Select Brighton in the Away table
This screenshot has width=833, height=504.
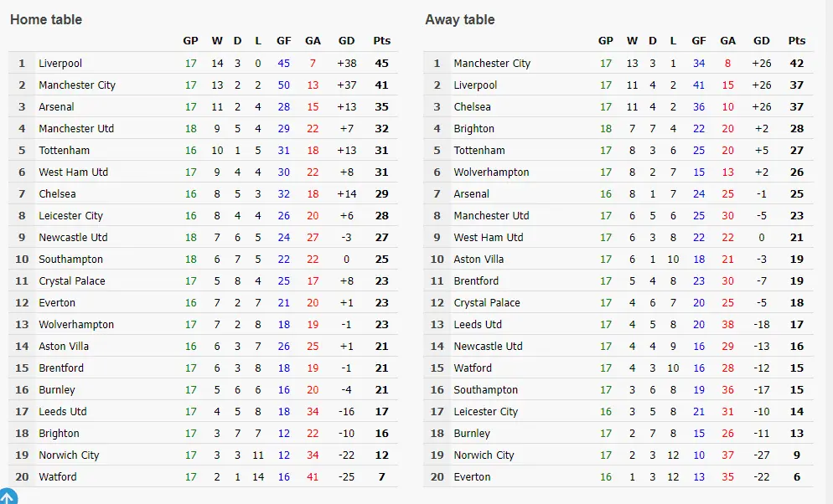click(x=473, y=129)
